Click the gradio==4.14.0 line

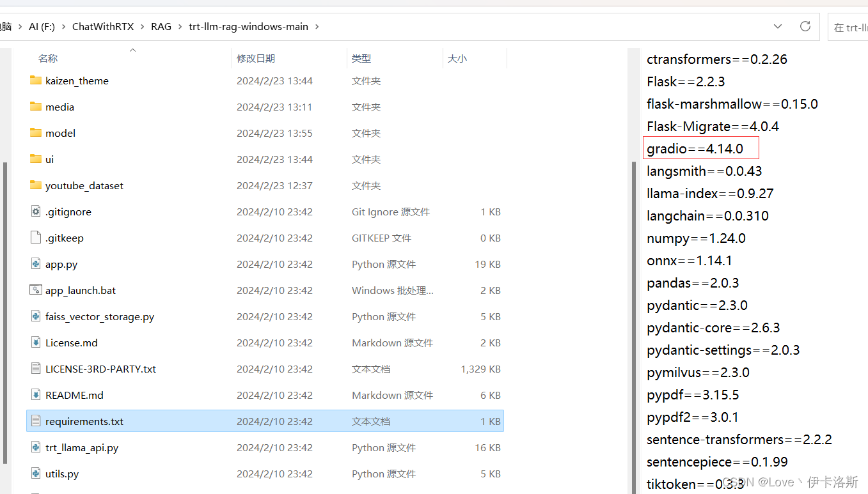(x=695, y=149)
